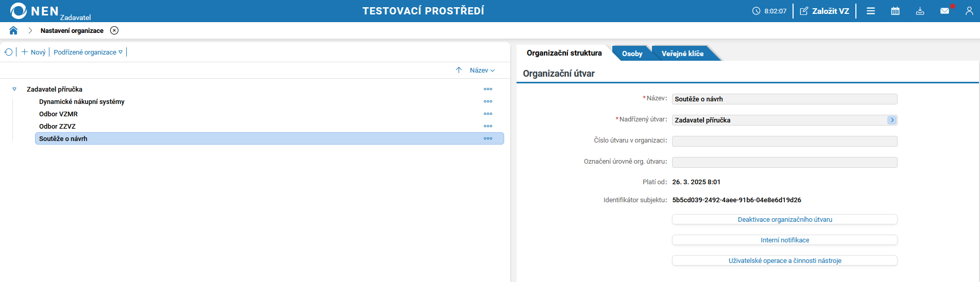Open the downloads icon

pos(920,11)
